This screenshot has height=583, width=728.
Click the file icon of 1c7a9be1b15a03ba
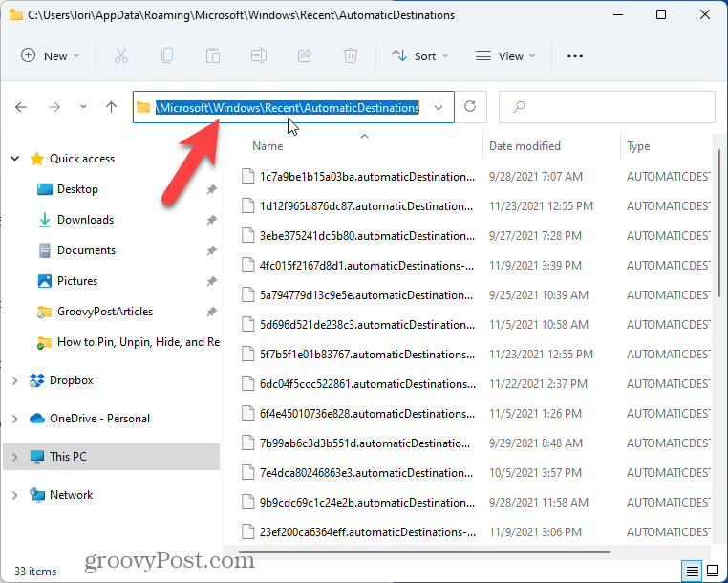click(x=248, y=177)
